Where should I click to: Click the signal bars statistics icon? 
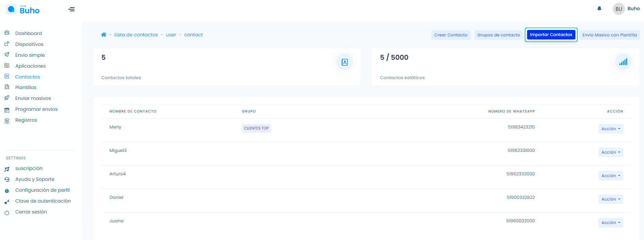[x=623, y=62]
